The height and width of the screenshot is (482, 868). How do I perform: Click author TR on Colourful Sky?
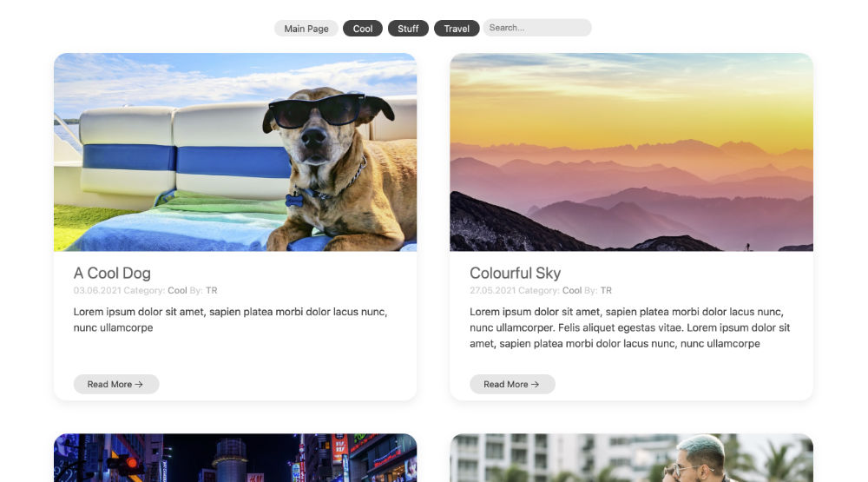(606, 290)
